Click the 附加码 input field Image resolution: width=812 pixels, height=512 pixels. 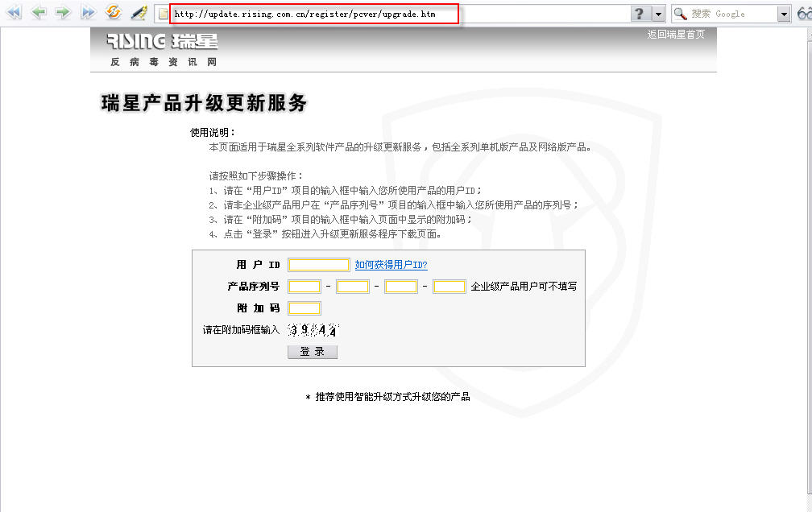click(304, 308)
